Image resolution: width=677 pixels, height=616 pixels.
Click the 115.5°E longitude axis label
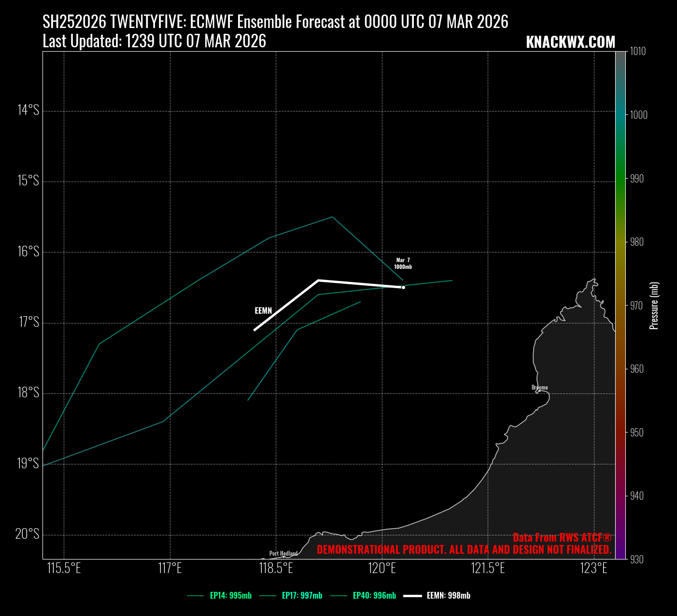click(64, 569)
